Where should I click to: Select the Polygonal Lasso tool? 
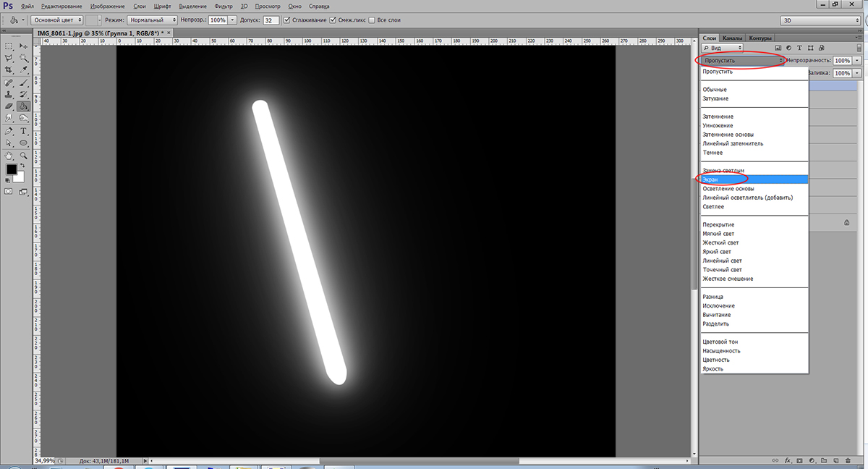pyautogui.click(x=9, y=58)
